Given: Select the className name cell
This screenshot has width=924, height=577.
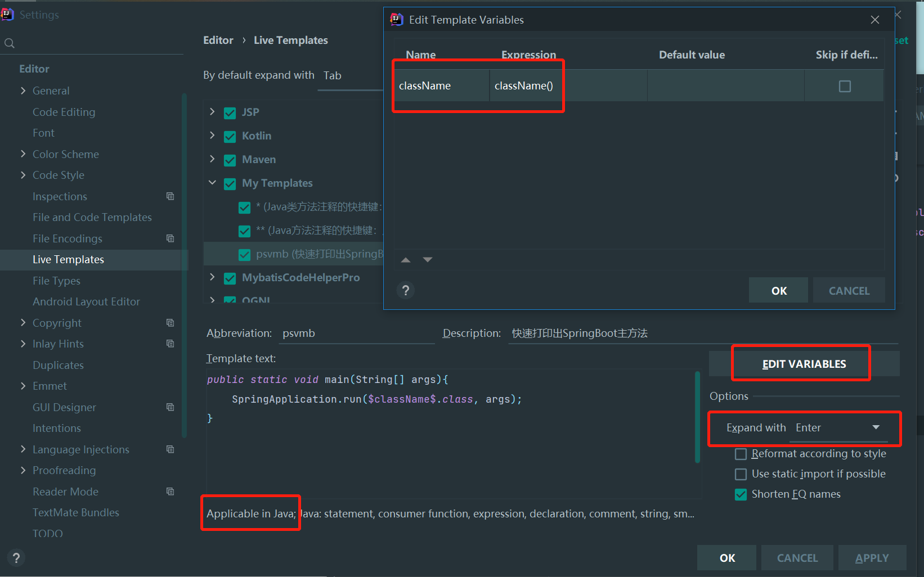Looking at the screenshot, I should (x=441, y=85).
